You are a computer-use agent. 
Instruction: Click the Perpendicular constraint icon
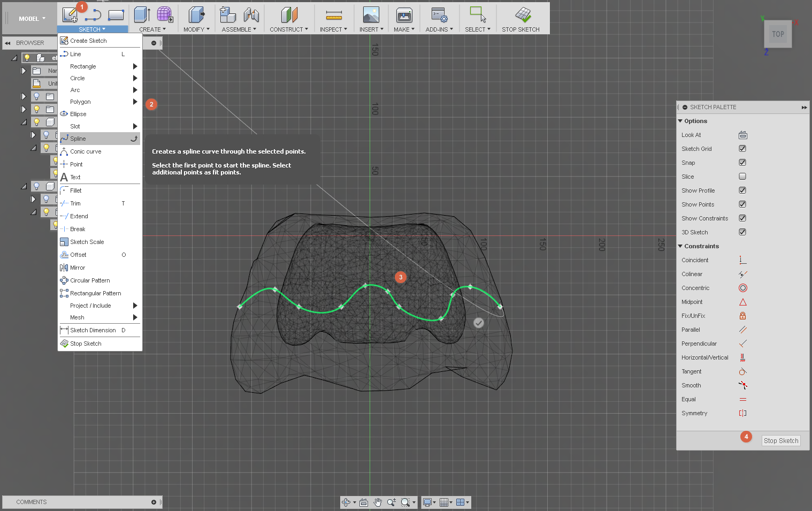[x=742, y=344]
